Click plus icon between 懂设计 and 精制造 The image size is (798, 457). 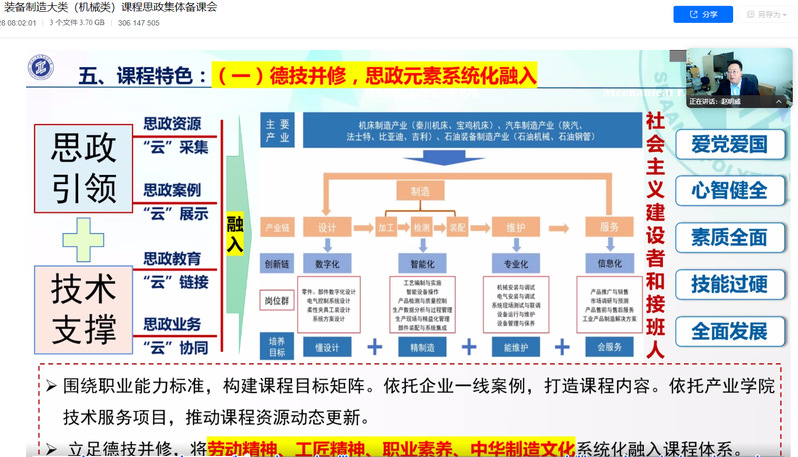[x=375, y=347]
